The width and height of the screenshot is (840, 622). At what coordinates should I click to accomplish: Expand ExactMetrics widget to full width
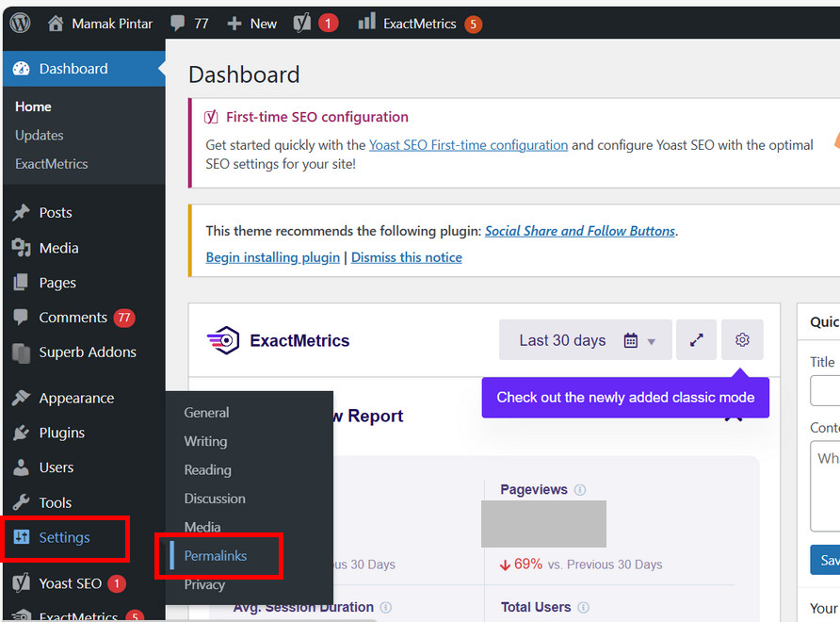pyautogui.click(x=697, y=340)
